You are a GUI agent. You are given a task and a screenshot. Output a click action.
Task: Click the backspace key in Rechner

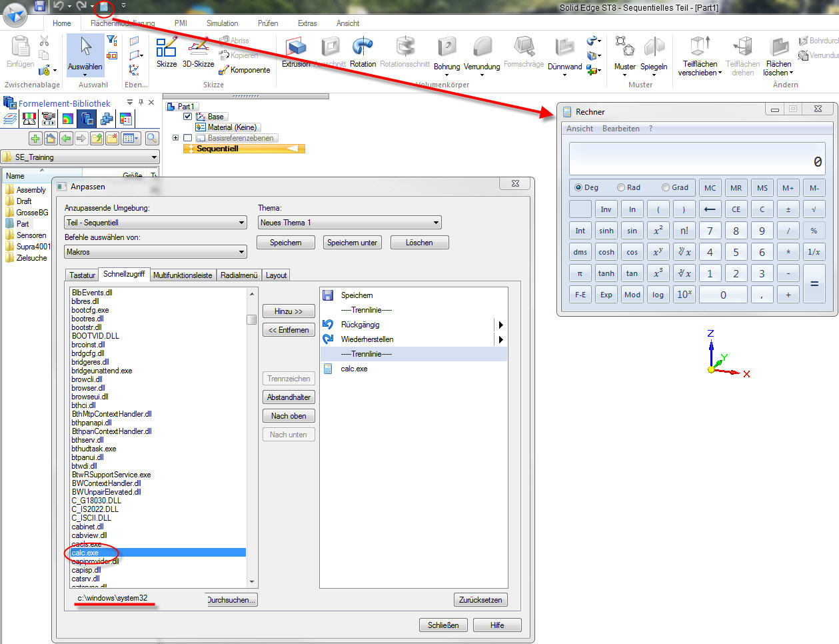click(x=710, y=209)
